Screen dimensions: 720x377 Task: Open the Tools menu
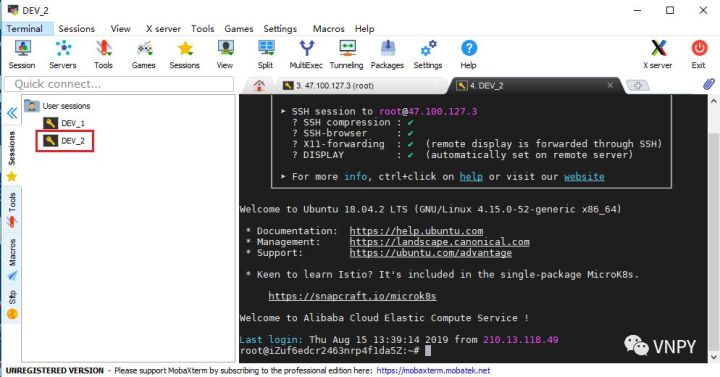click(x=202, y=28)
